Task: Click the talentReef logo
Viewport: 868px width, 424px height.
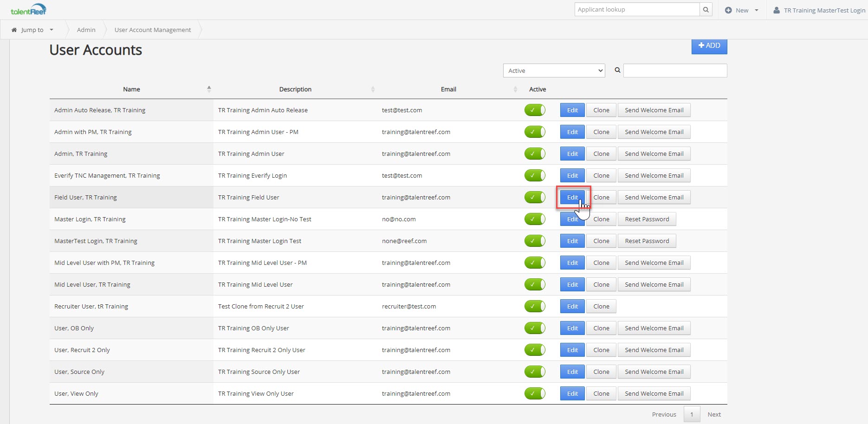Action: [28, 10]
